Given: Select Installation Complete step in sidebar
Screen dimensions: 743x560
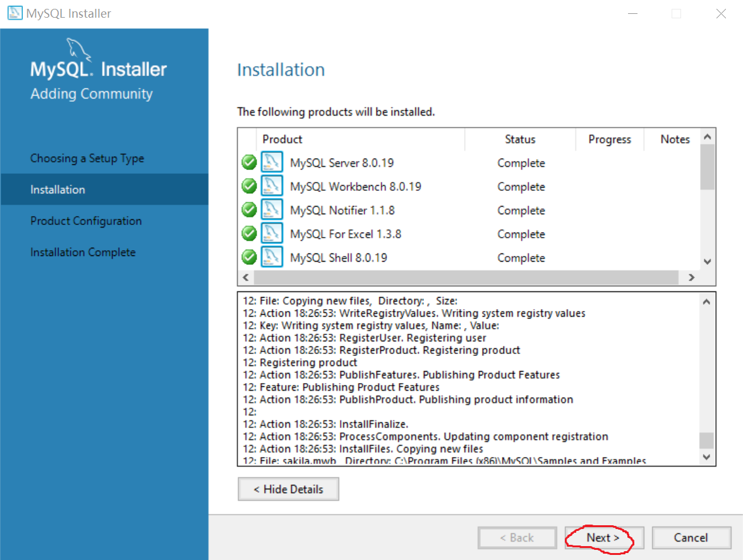Looking at the screenshot, I should pos(83,252).
